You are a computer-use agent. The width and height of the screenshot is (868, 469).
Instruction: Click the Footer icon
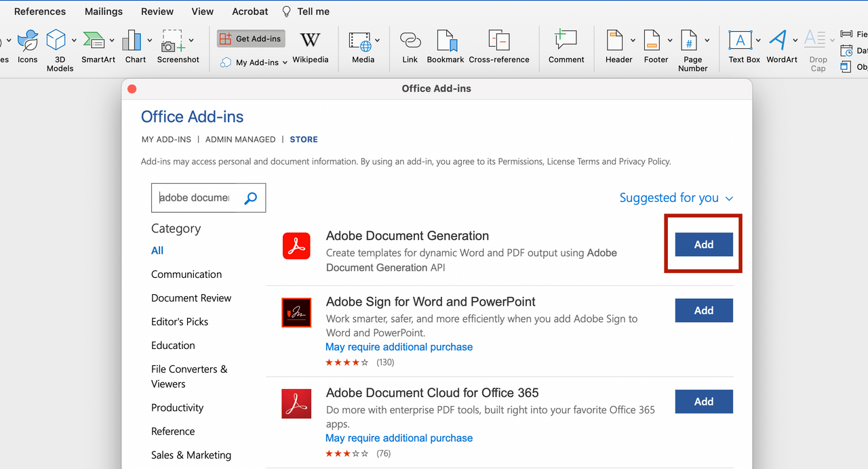coord(652,41)
